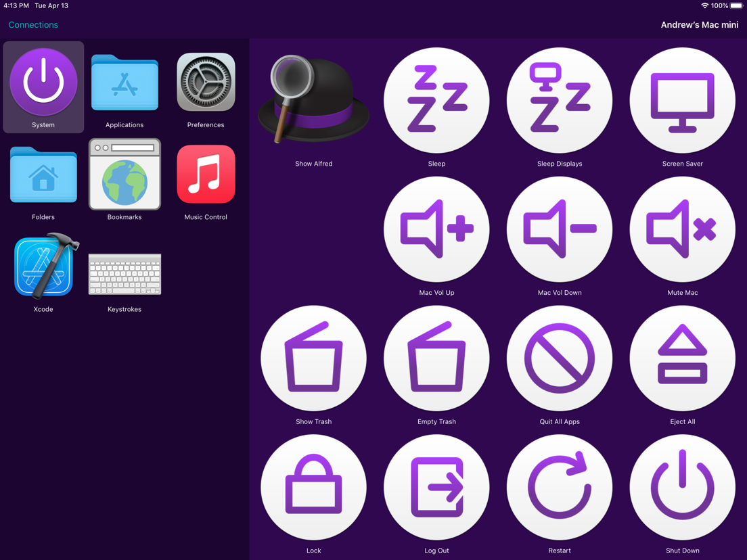Put the Mac to Sleep

436,100
